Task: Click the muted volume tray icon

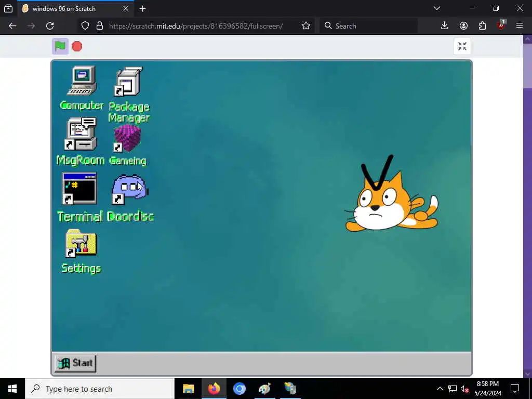Action: click(x=464, y=389)
